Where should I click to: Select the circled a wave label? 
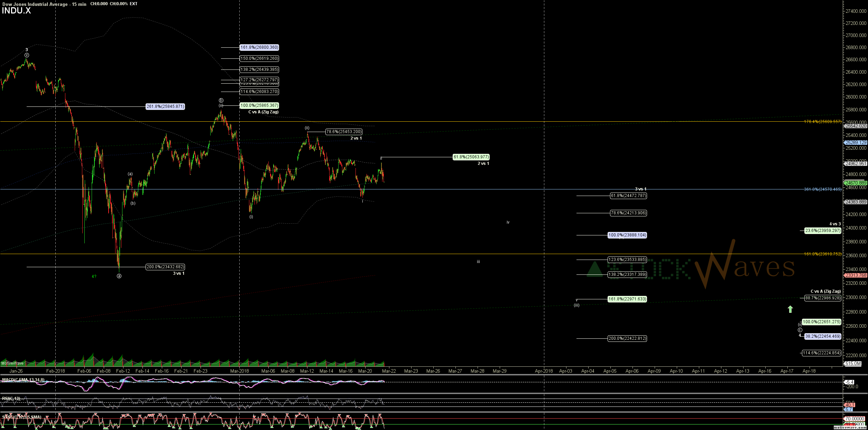pos(119,276)
